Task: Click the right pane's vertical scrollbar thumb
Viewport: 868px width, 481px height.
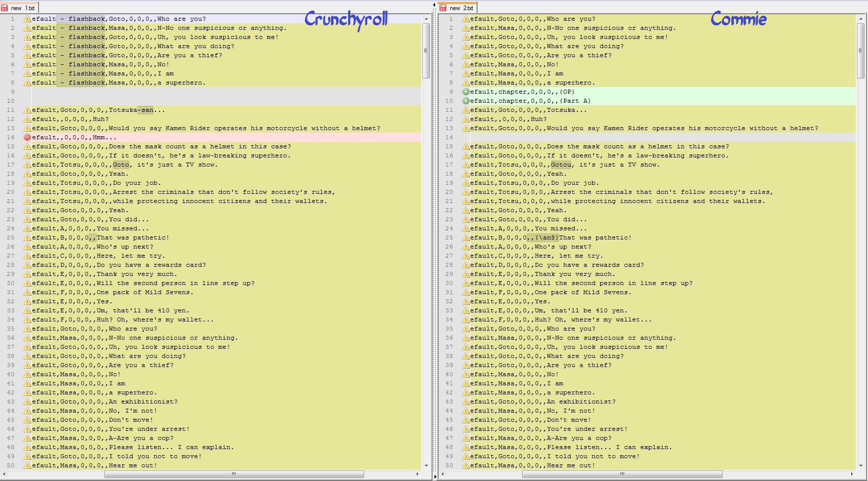Action: (860, 51)
